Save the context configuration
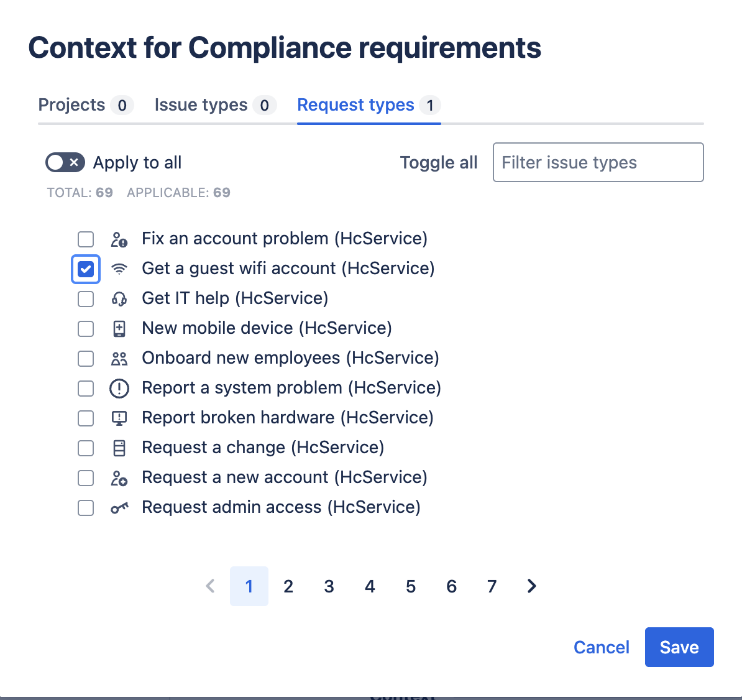Screen dimensions: 742x700 pos(679,647)
